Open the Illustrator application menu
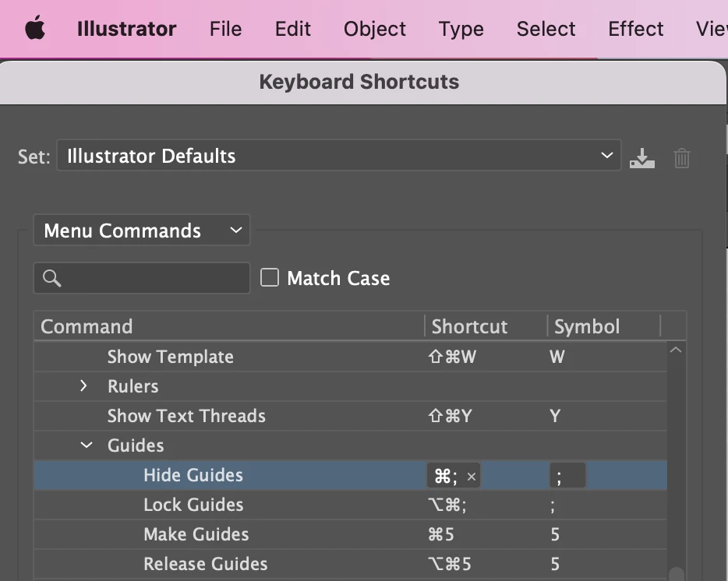 [x=126, y=29]
